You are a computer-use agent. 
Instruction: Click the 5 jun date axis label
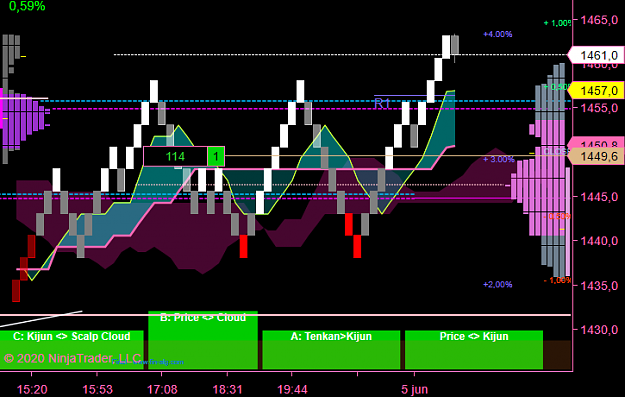click(x=415, y=389)
